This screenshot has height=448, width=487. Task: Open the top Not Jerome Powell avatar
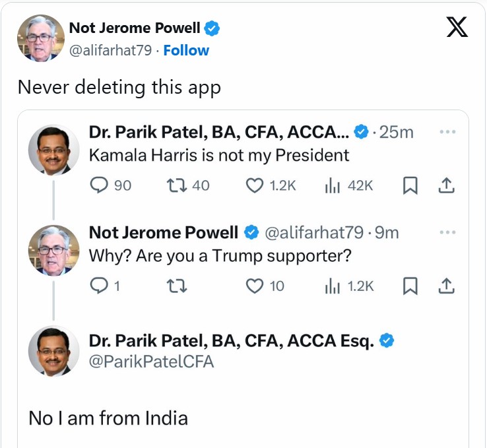41,38
